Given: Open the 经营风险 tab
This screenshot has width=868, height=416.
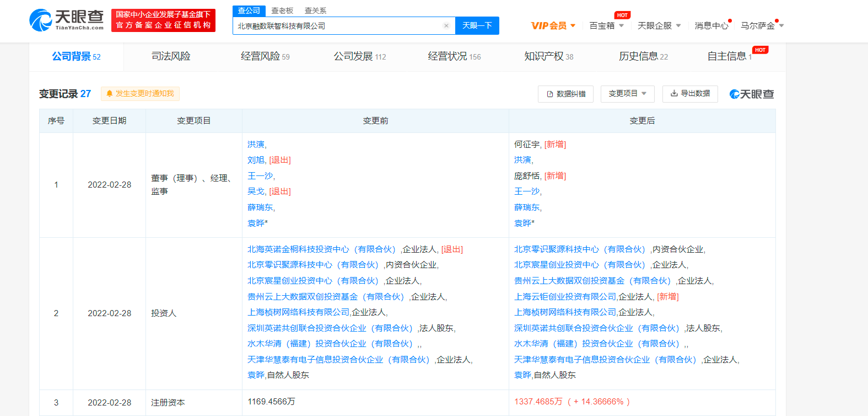Looking at the screenshot, I should pos(265,56).
